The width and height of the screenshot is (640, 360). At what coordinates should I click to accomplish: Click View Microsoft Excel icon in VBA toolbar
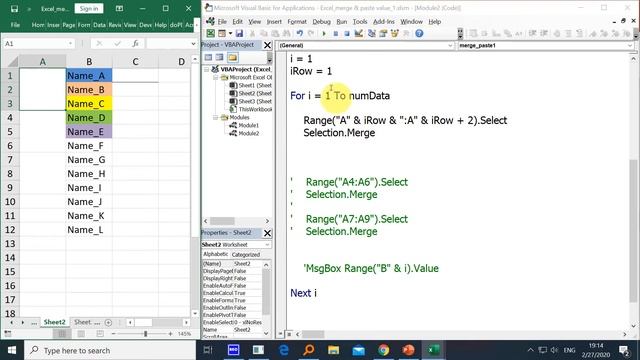[211, 33]
